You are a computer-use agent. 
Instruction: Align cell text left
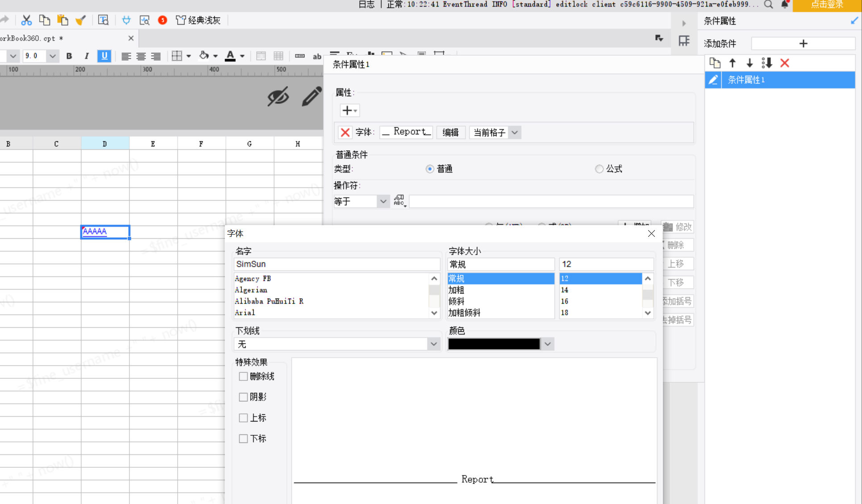pyautogui.click(x=126, y=56)
